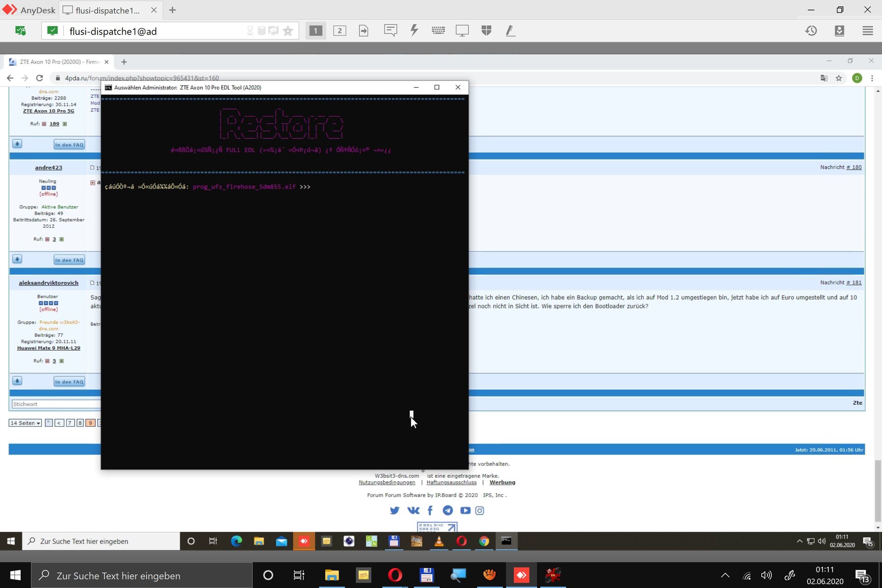The height and width of the screenshot is (588, 882).
Task: Click AnyDesk connection status icon at toolbar left
Action: pyautogui.click(x=21, y=31)
